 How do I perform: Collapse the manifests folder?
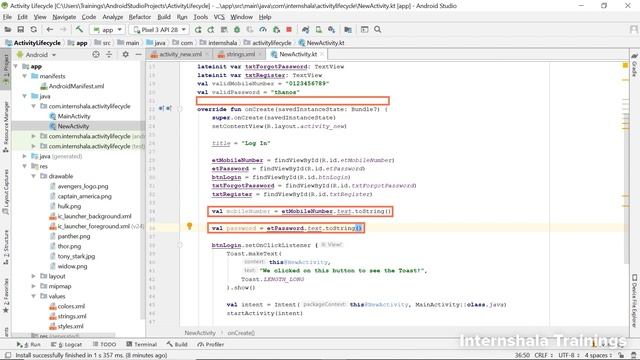pos(24,76)
